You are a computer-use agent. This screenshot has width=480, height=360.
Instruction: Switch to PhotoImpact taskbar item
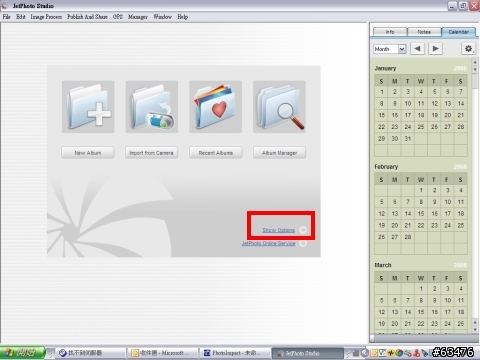(x=234, y=353)
